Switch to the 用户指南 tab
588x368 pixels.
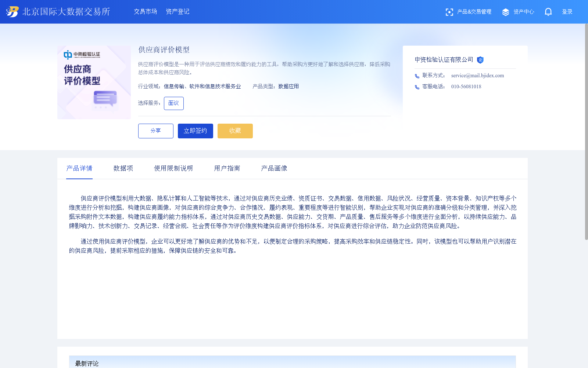pyautogui.click(x=227, y=168)
